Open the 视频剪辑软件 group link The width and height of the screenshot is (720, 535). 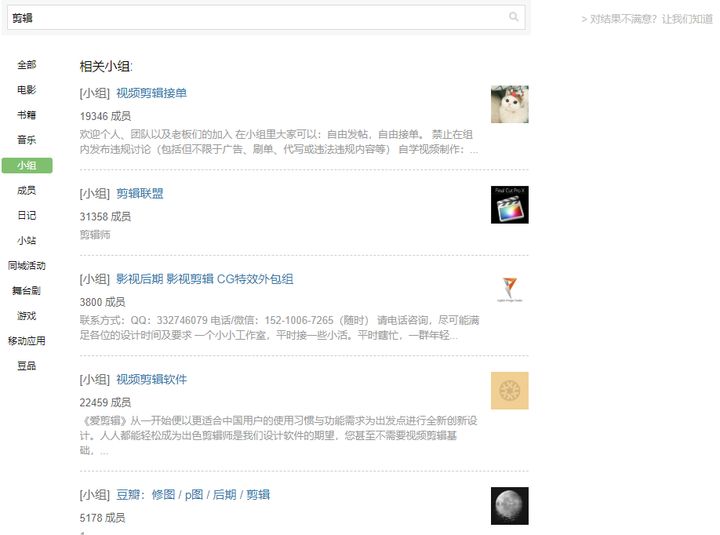(x=152, y=380)
